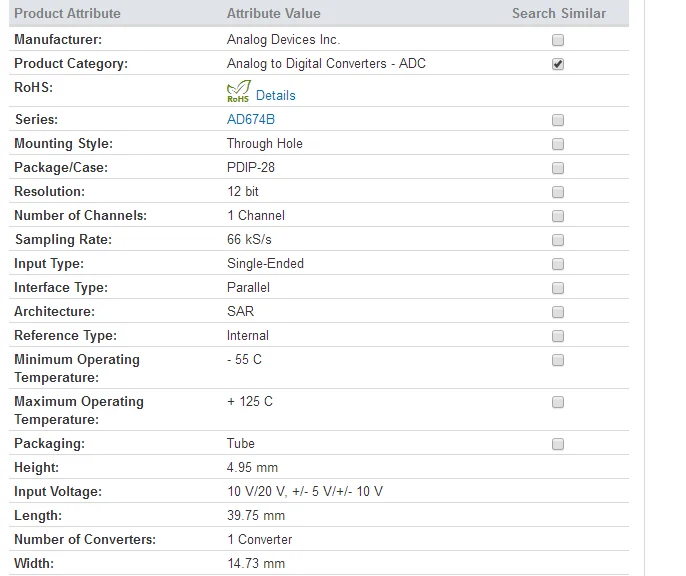Screen dimensions: 686x576
Task: Select the Reference Type Internal checkbox
Action: click(558, 336)
